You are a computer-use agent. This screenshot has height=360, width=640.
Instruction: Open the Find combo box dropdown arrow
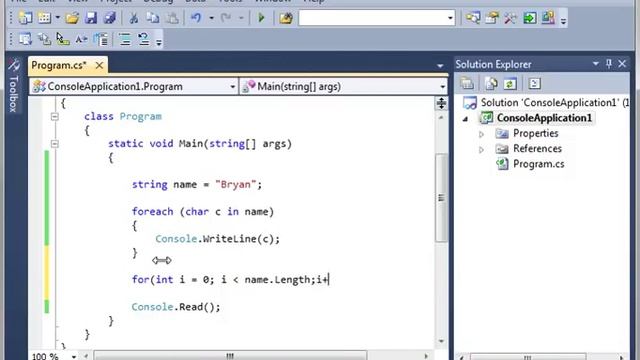click(x=450, y=18)
